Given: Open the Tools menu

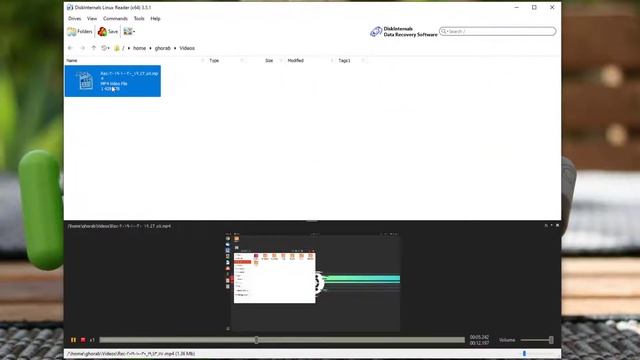Looking at the screenshot, I should pos(139,18).
